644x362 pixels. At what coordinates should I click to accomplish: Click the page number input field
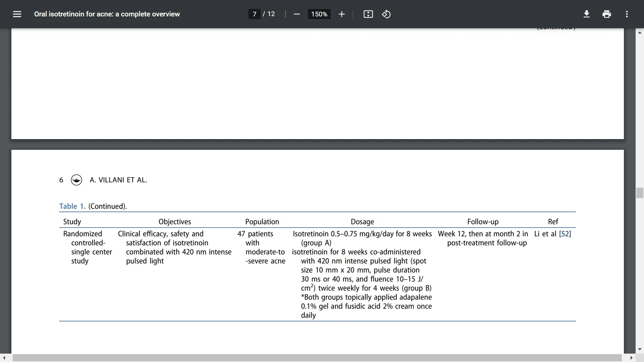[x=255, y=14]
